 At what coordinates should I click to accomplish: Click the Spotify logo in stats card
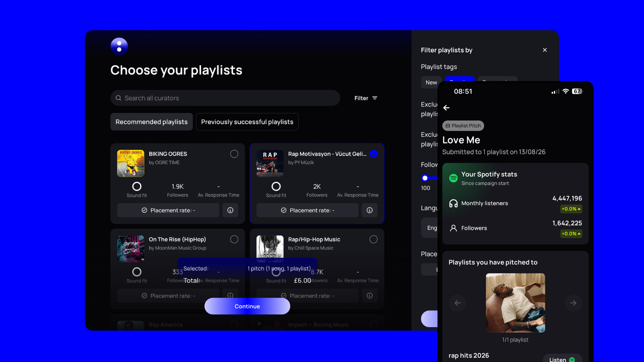click(454, 178)
